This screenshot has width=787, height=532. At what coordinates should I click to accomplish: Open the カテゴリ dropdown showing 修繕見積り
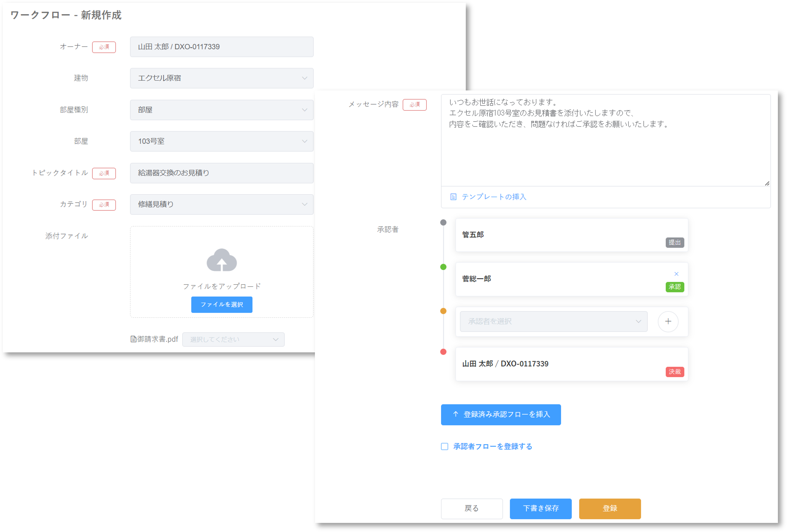point(222,204)
